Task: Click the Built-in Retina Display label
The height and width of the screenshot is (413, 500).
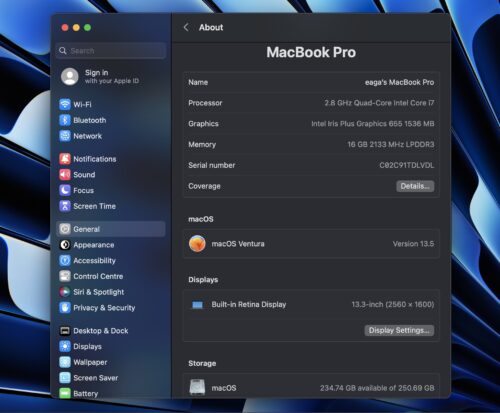Action: [249, 304]
